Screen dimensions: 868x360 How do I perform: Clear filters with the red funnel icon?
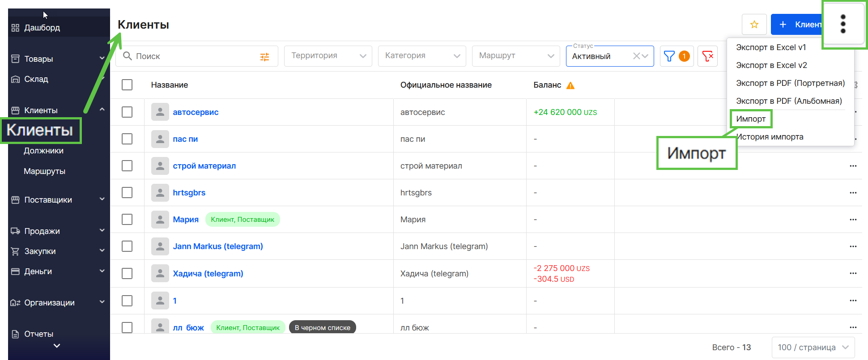coord(707,56)
